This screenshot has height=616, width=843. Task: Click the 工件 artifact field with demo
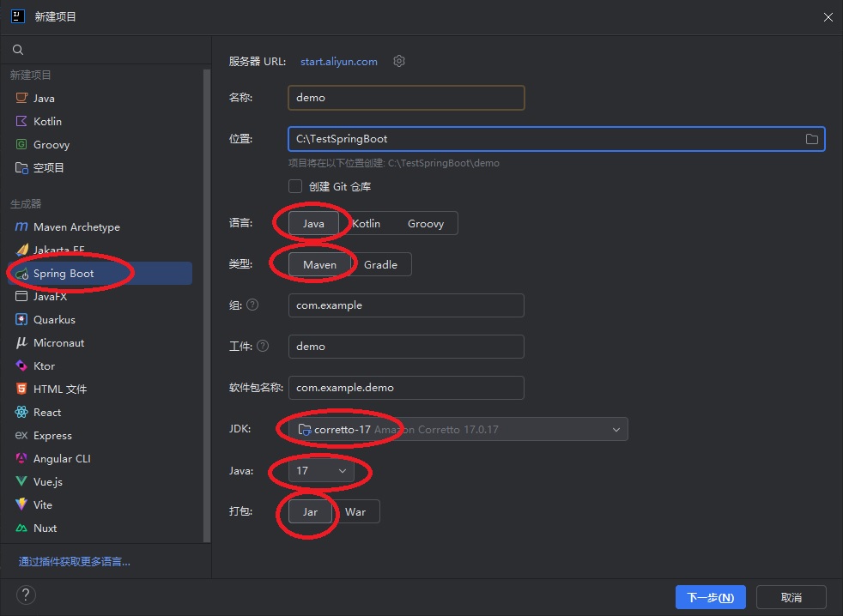point(406,346)
